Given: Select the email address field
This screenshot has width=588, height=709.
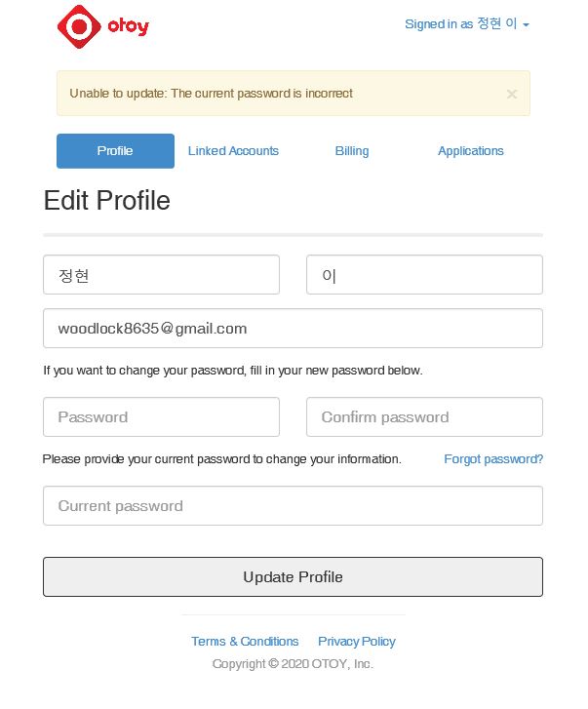Looking at the screenshot, I should (293, 329).
